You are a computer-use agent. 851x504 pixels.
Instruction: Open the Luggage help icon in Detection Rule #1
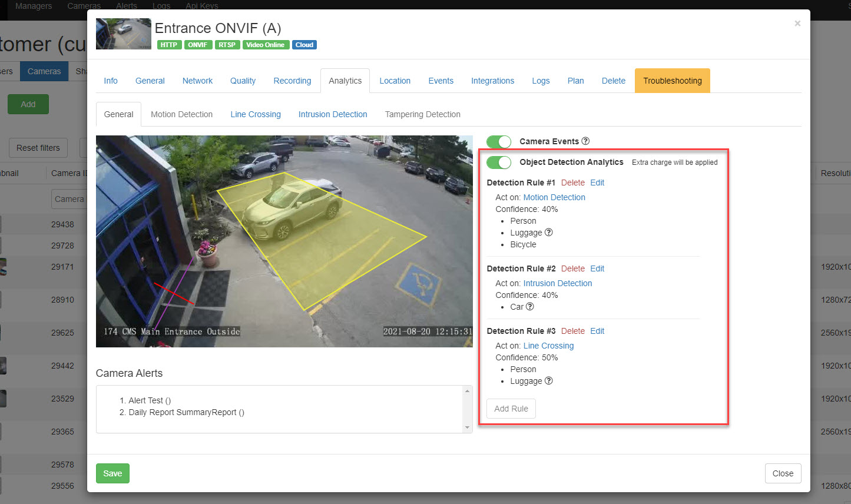click(x=548, y=233)
